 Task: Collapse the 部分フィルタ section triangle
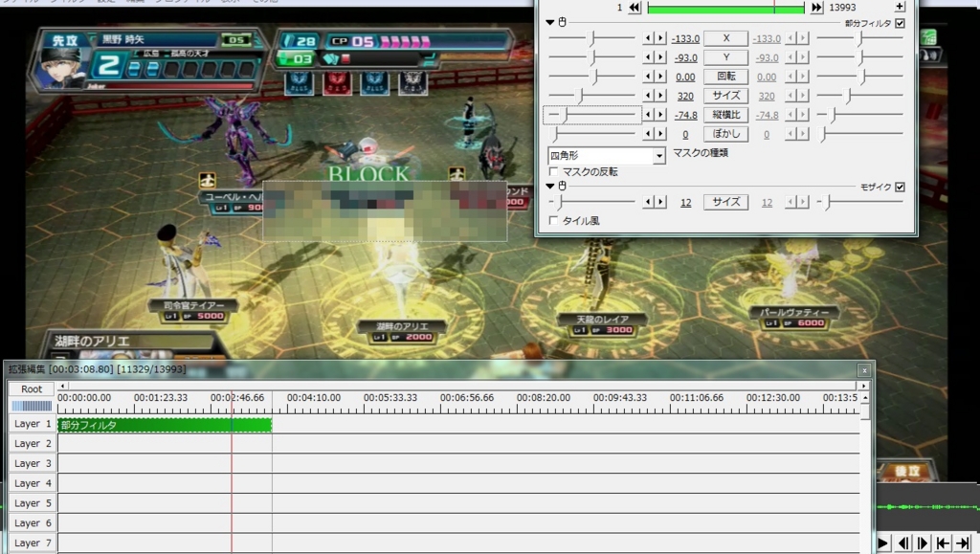[550, 22]
